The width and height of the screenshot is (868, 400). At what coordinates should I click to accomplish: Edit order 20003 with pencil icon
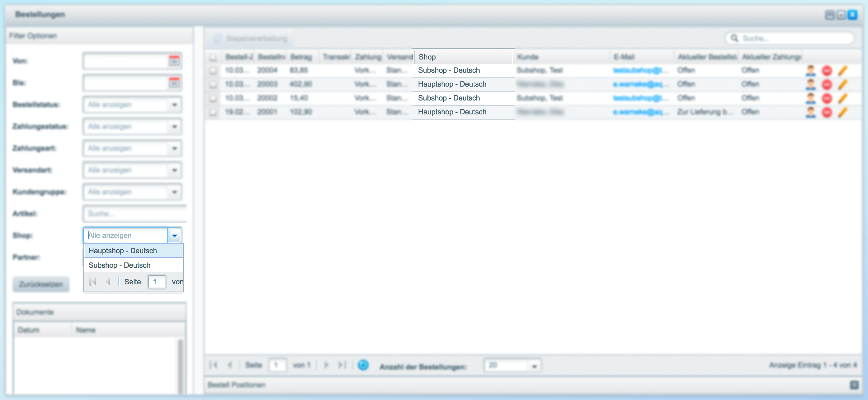click(x=843, y=85)
